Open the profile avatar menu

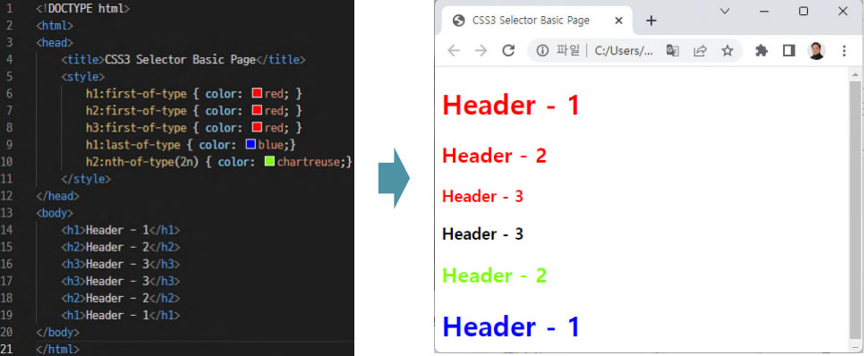pos(816,51)
